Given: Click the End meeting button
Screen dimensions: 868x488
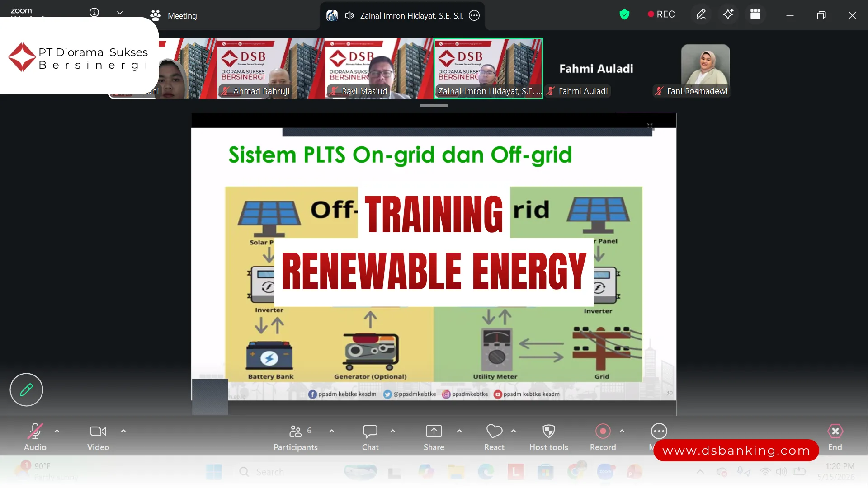Looking at the screenshot, I should click(835, 437).
